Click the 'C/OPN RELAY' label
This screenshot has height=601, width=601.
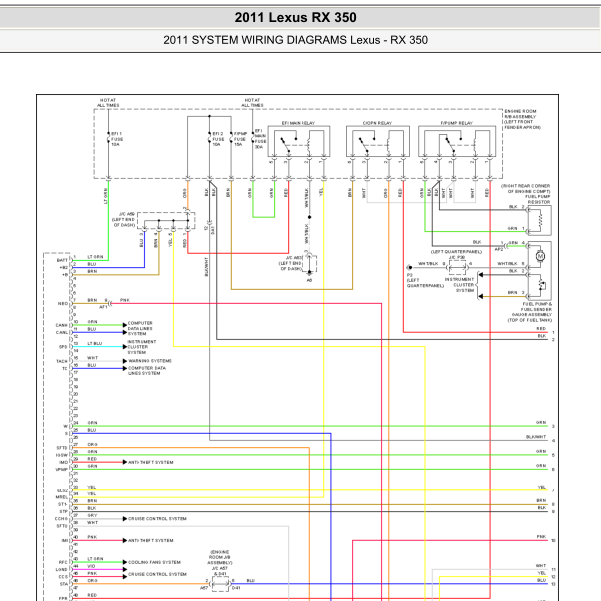click(x=377, y=123)
